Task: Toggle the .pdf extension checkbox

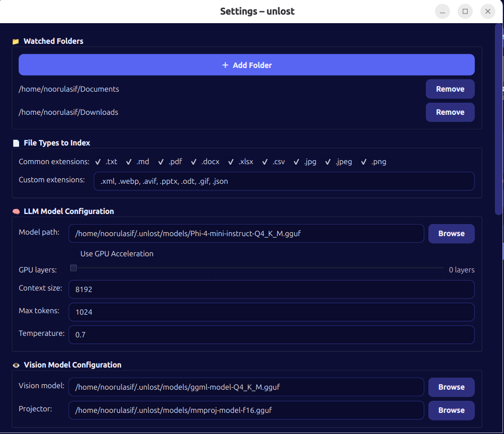Action: click(x=161, y=162)
